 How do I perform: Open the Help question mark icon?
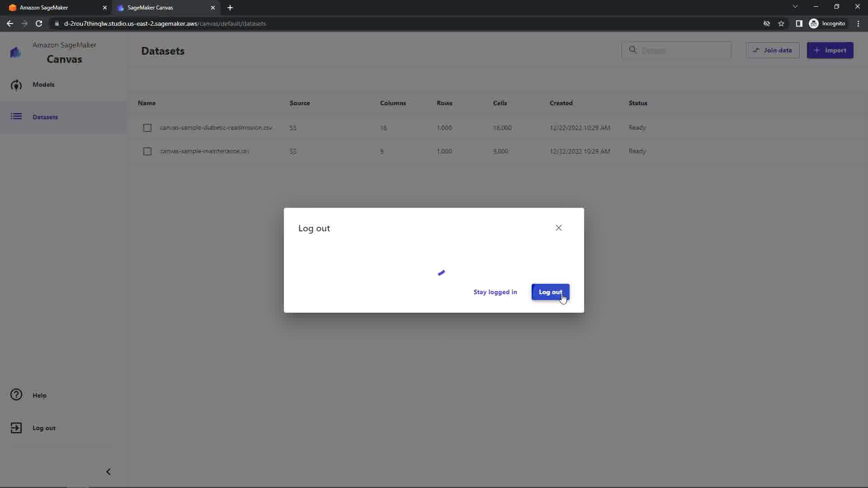pyautogui.click(x=16, y=395)
